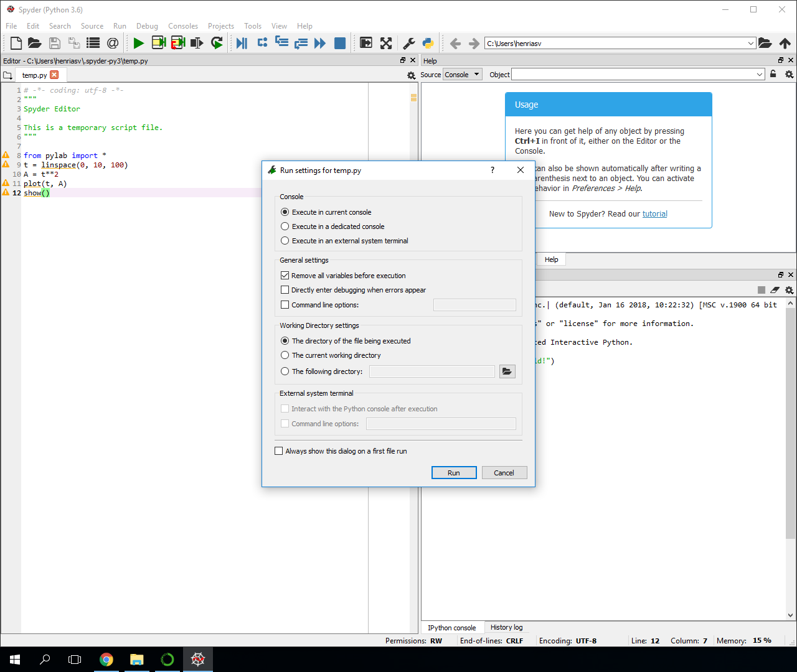
Task: Select Execute in an external system terminal
Action: (x=344, y=241)
